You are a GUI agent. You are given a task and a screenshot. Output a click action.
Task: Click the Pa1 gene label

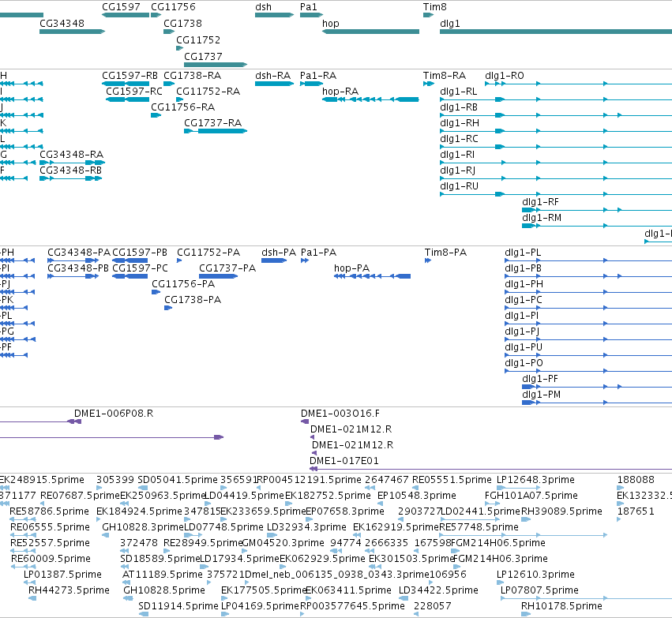pyautogui.click(x=308, y=7)
